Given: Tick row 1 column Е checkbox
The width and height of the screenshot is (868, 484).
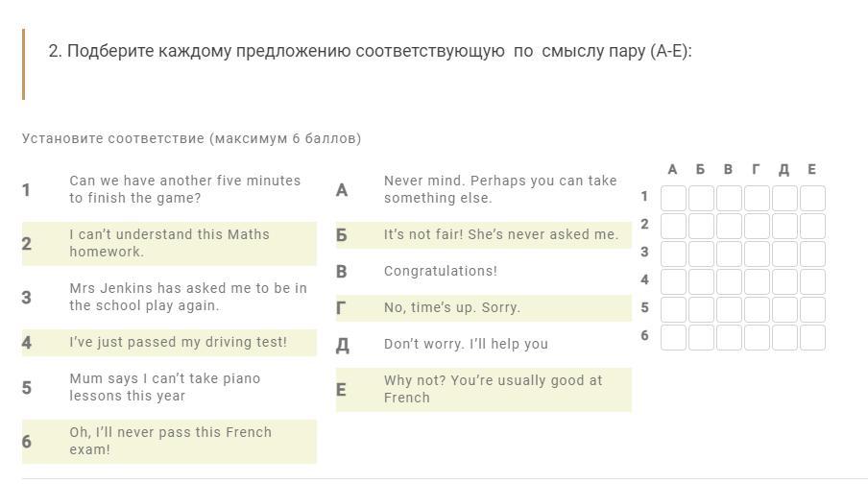Looking at the screenshot, I should (x=812, y=198).
